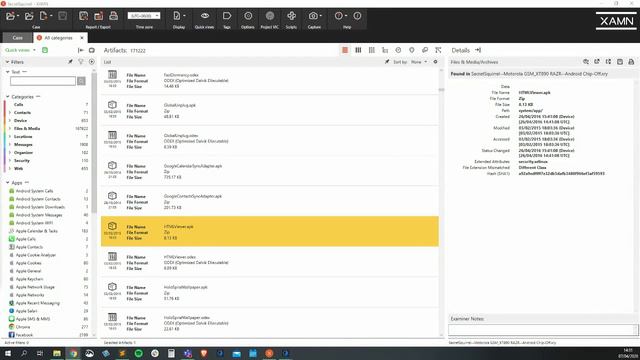Open Spotify from the taskbar
The width and height of the screenshot is (640, 360).
(x=139, y=353)
